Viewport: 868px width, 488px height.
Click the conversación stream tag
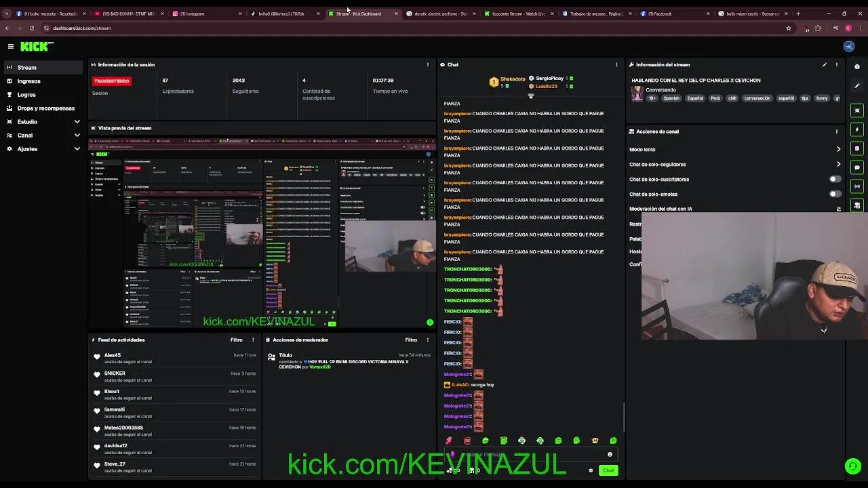pyautogui.click(x=757, y=98)
